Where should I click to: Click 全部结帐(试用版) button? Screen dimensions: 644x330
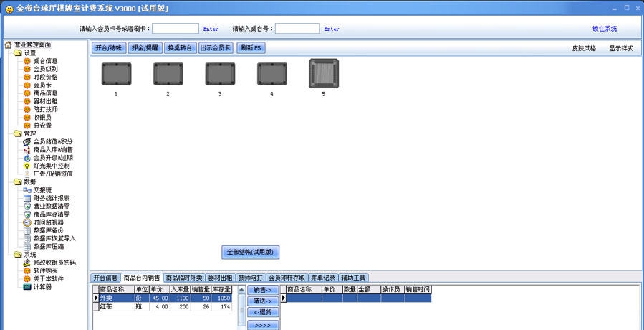(250, 253)
